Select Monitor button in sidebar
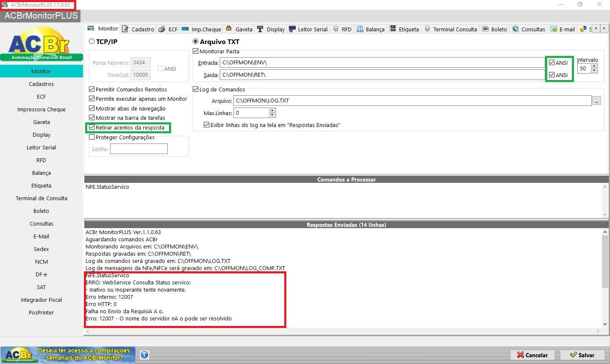Screen dimensions: 610x364 [x=42, y=71]
